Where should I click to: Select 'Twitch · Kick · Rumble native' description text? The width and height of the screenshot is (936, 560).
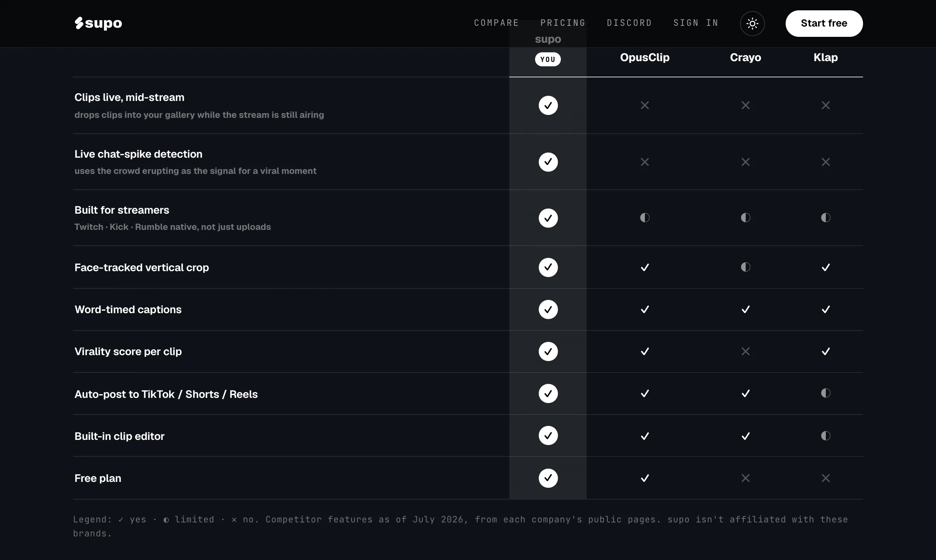pos(172,227)
